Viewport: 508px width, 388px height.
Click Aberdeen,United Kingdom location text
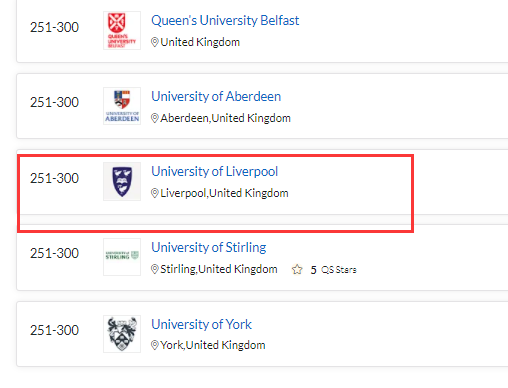pos(226,118)
